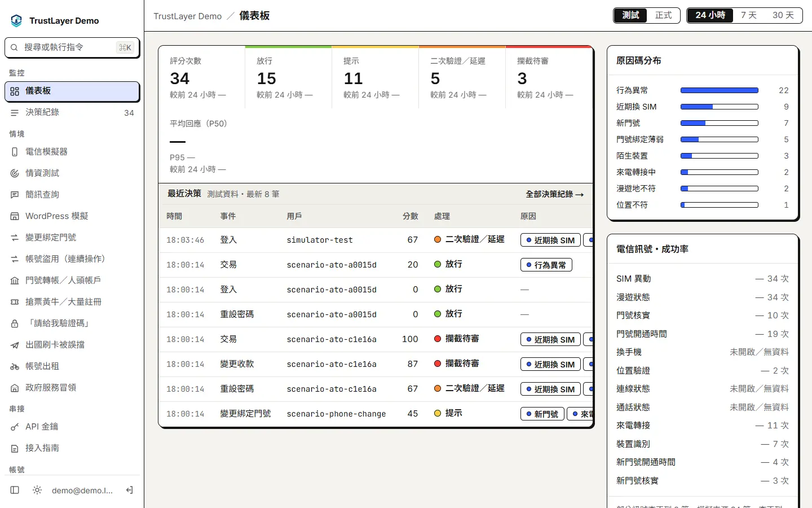Click the 來電轉接 signal row
The height and width of the screenshot is (508, 812).
[x=703, y=426]
